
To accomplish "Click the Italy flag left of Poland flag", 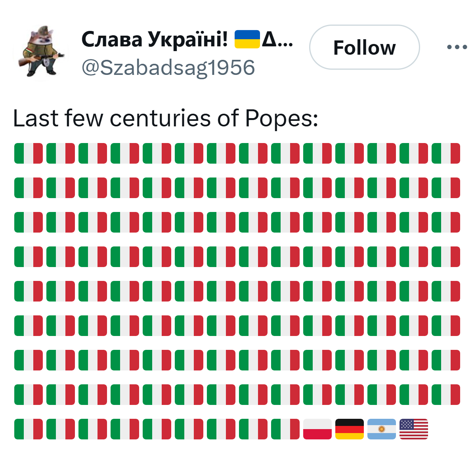I will pos(285,429).
